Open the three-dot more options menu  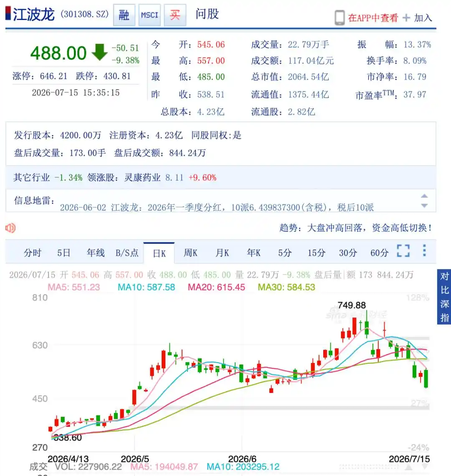(x=424, y=251)
